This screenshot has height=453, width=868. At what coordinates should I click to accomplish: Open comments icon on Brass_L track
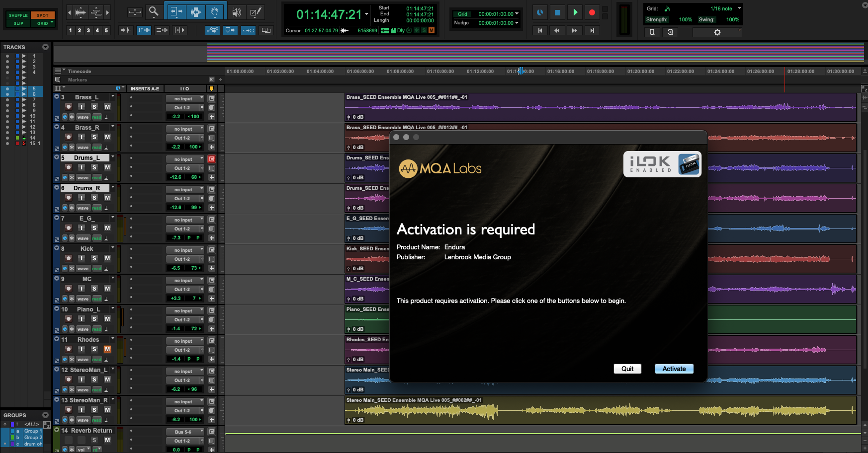coord(212,108)
